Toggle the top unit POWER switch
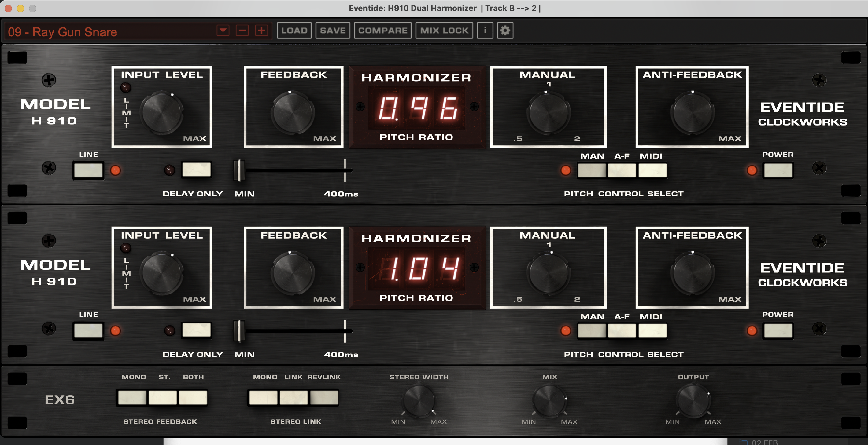Image resolution: width=868 pixels, height=445 pixels. point(778,170)
